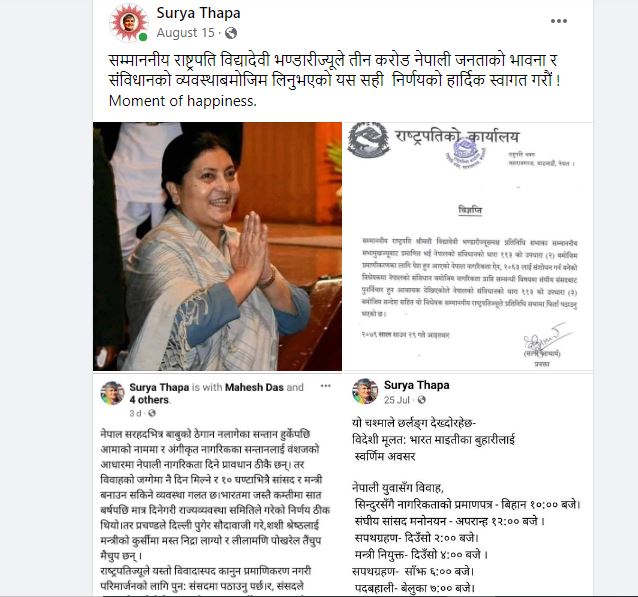The height and width of the screenshot is (597, 638).
Task: Open the 25 Jul timestamp link
Action: (397, 400)
